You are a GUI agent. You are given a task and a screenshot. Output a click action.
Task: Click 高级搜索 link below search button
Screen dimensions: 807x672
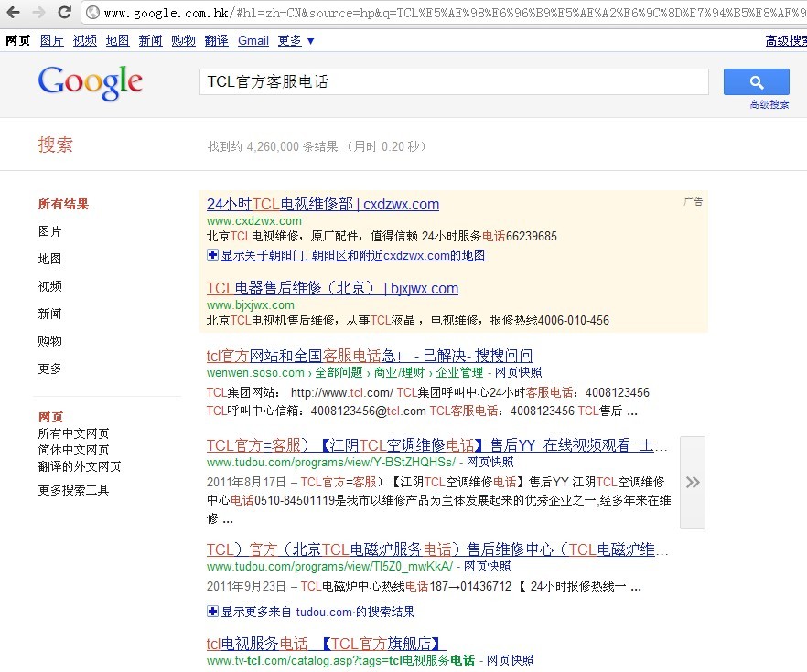tap(769, 104)
